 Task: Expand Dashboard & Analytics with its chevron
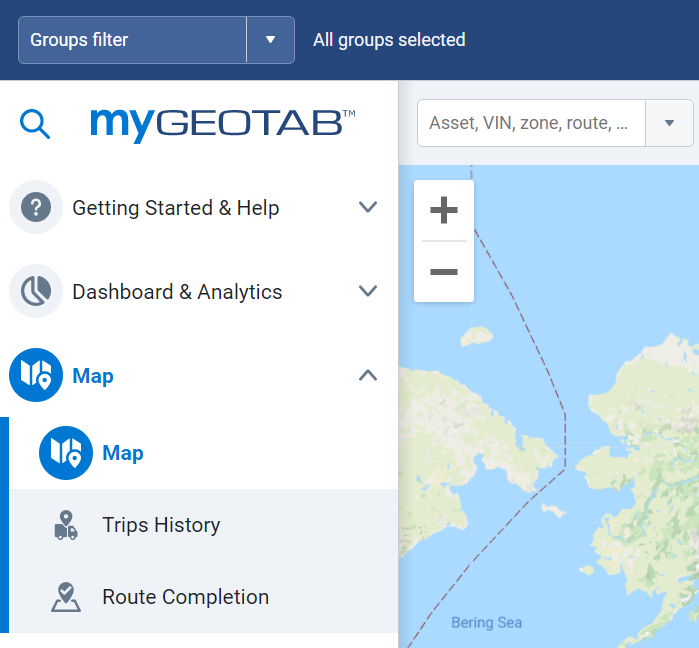coord(368,292)
